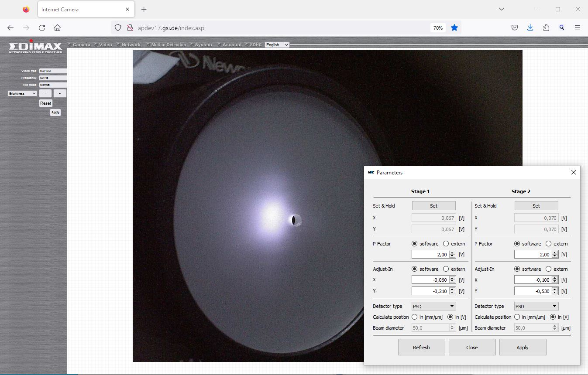588x375 pixels.
Task: Show site security info via crossed padlock
Action: (129, 27)
